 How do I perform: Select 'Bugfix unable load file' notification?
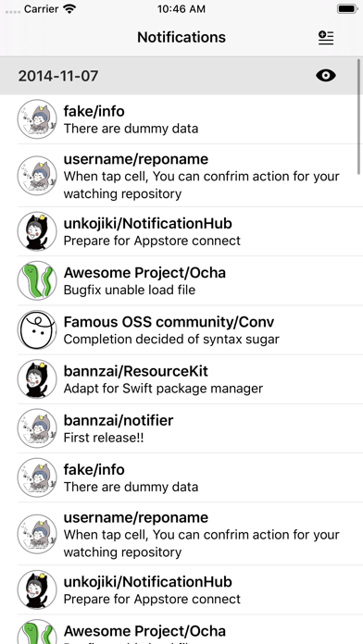coord(181,280)
